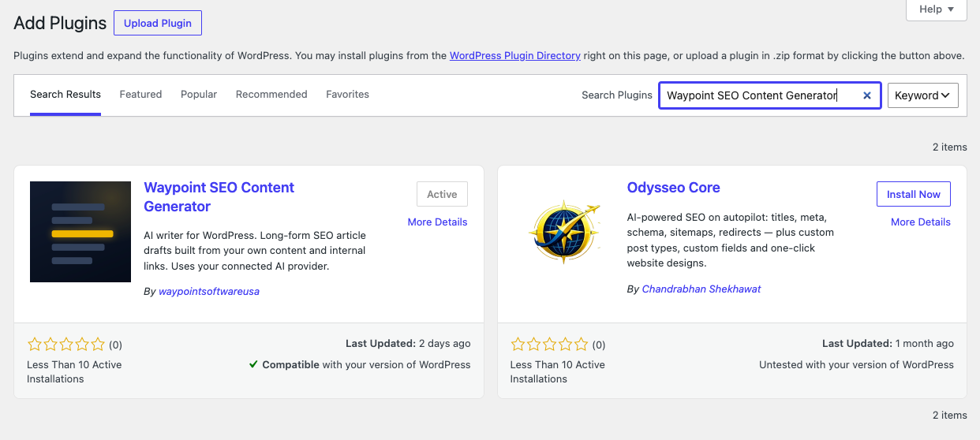Screen dimensions: 980x440
Task: Click "Untested with your version of WordPress" text
Action: click(x=856, y=364)
